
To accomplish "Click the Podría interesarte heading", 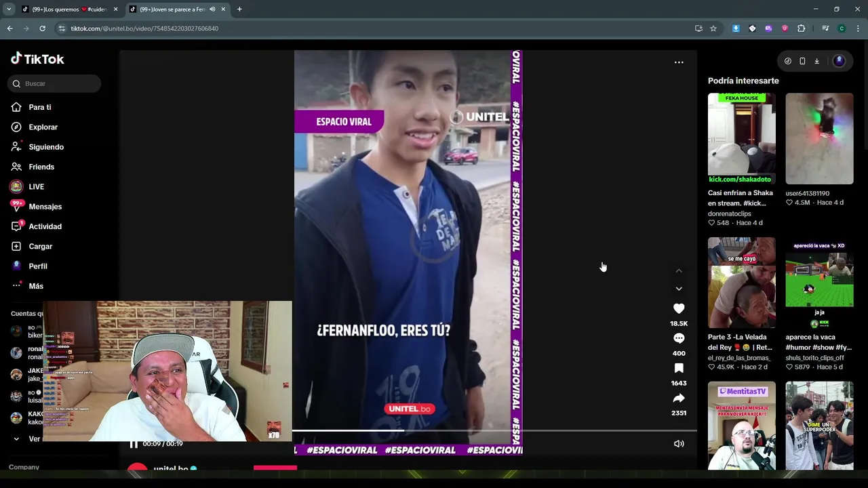I will (743, 81).
